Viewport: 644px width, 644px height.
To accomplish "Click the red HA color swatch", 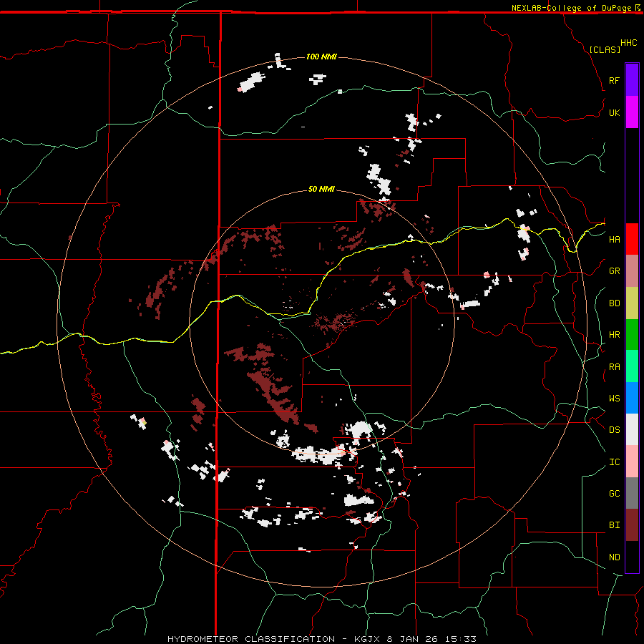I will (632, 239).
